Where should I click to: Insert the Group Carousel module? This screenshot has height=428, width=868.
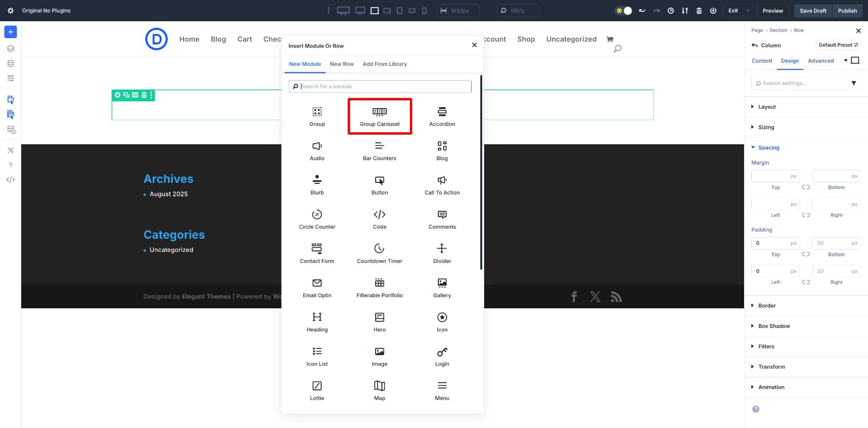(x=380, y=116)
